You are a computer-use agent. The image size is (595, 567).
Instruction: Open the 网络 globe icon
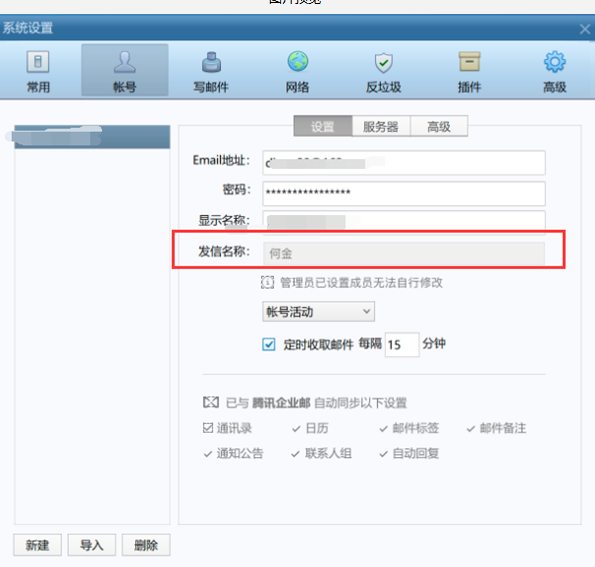pos(298,61)
